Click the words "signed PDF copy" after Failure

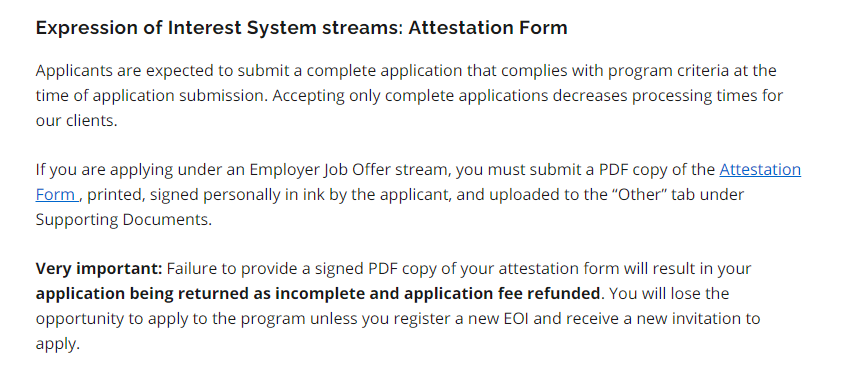372,268
